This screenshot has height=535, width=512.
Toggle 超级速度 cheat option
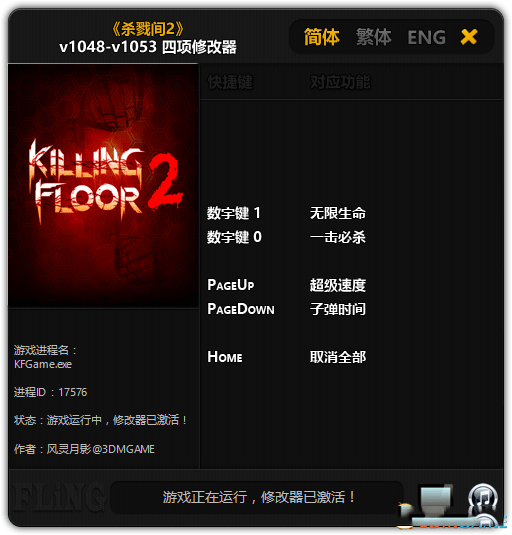pyautogui.click(x=338, y=285)
